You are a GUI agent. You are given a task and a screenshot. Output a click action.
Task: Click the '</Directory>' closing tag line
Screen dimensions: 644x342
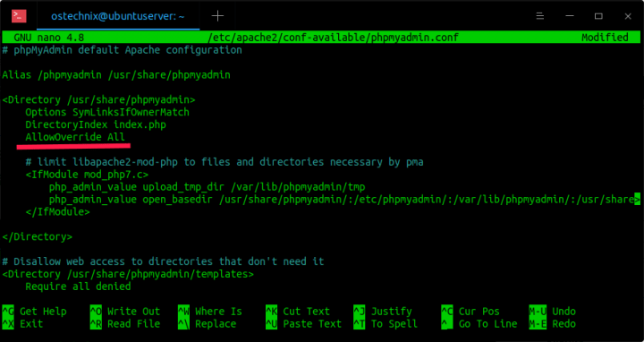(38, 236)
